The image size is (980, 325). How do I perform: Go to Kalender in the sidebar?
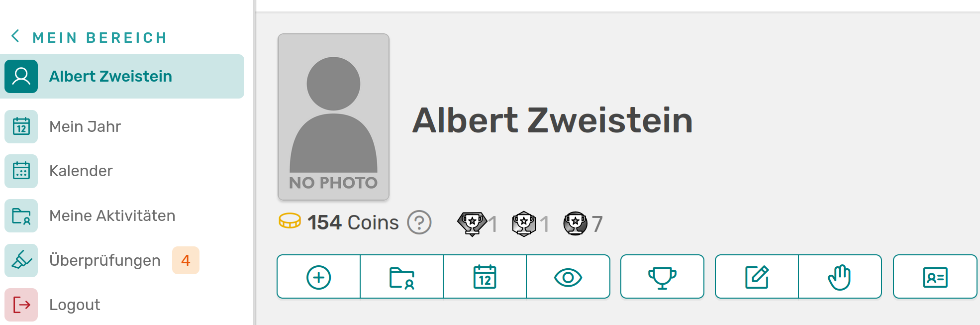click(81, 171)
